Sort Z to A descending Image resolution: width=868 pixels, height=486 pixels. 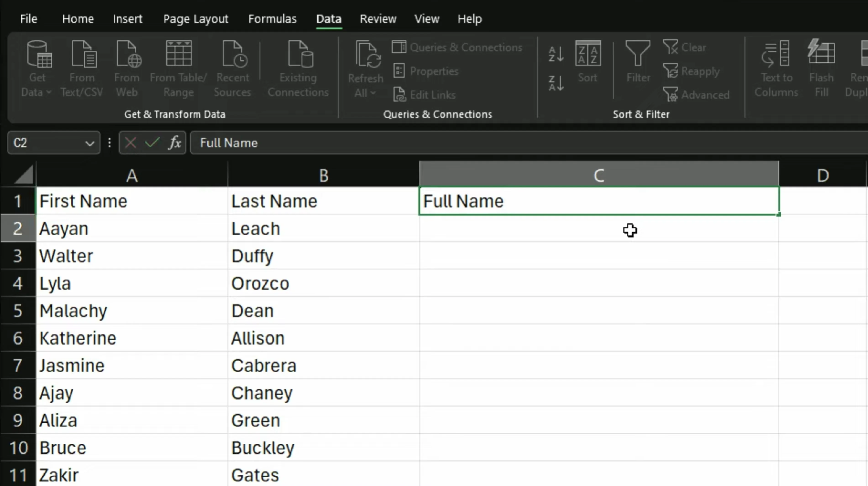coord(556,83)
